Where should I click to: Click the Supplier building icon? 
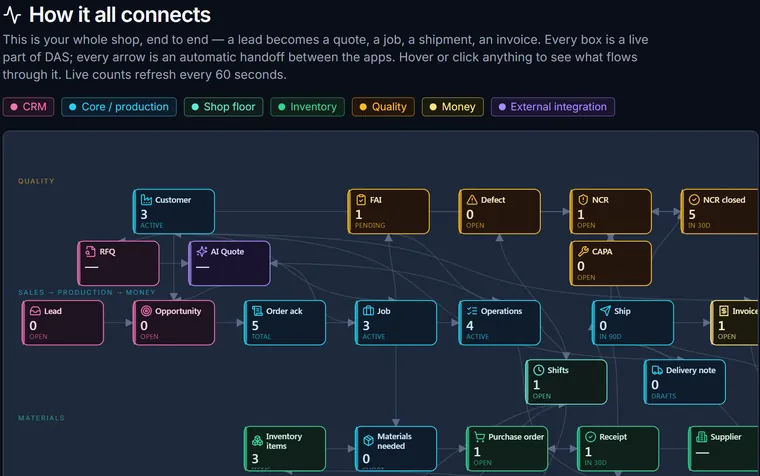pos(701,437)
